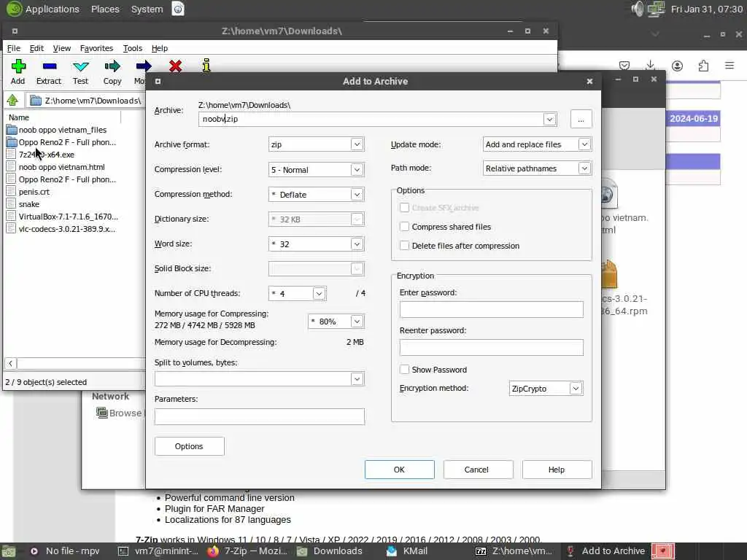Enable Delete files after compression checkbox

pos(404,246)
